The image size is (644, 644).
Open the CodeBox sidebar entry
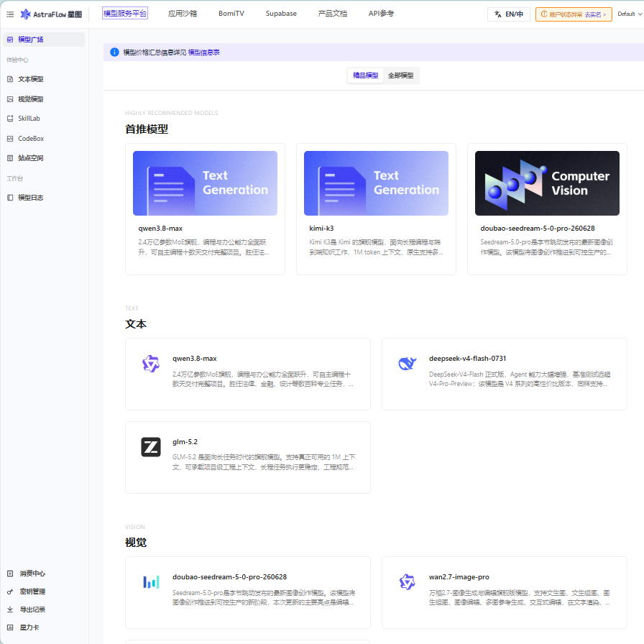pyautogui.click(x=44, y=139)
